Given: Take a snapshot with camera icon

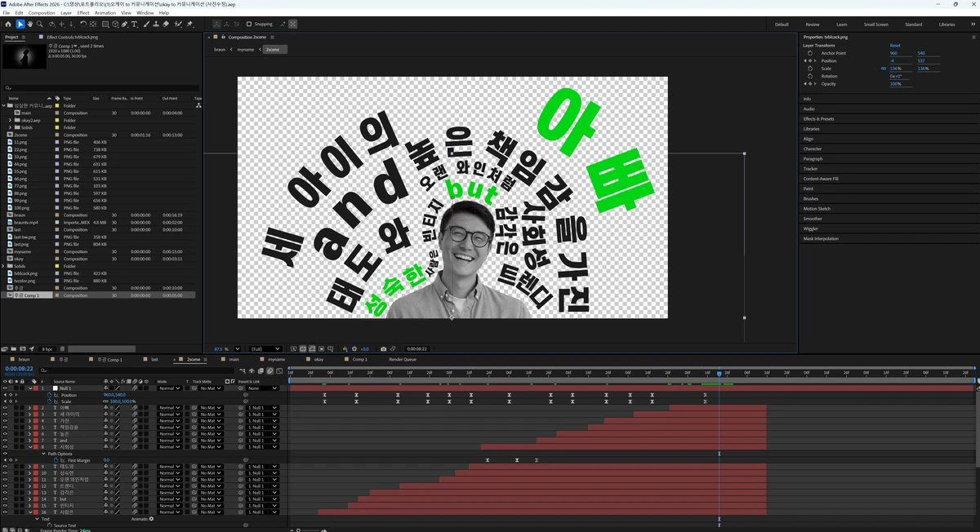Looking at the screenshot, I should [x=383, y=348].
